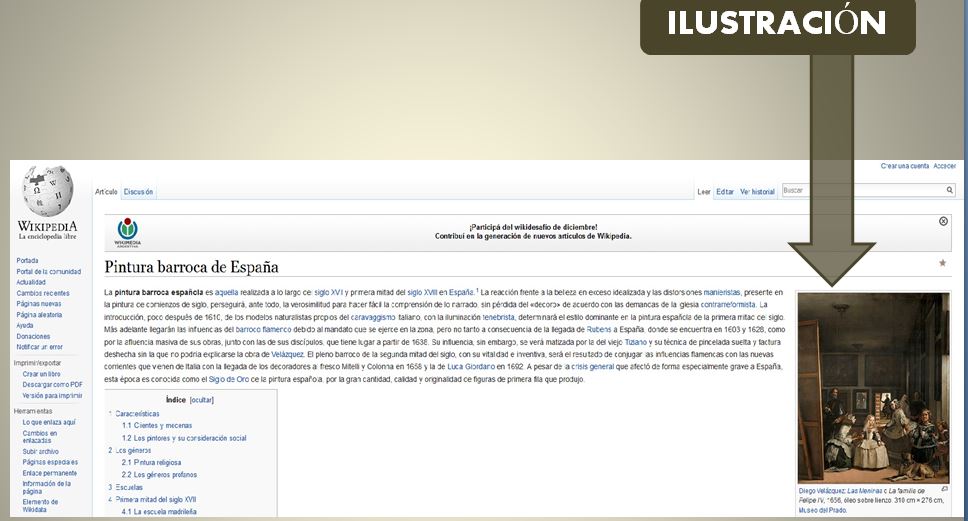Viewport: 968px width, 521px height.
Task: Switch to the Discusión tab
Action: 138,192
